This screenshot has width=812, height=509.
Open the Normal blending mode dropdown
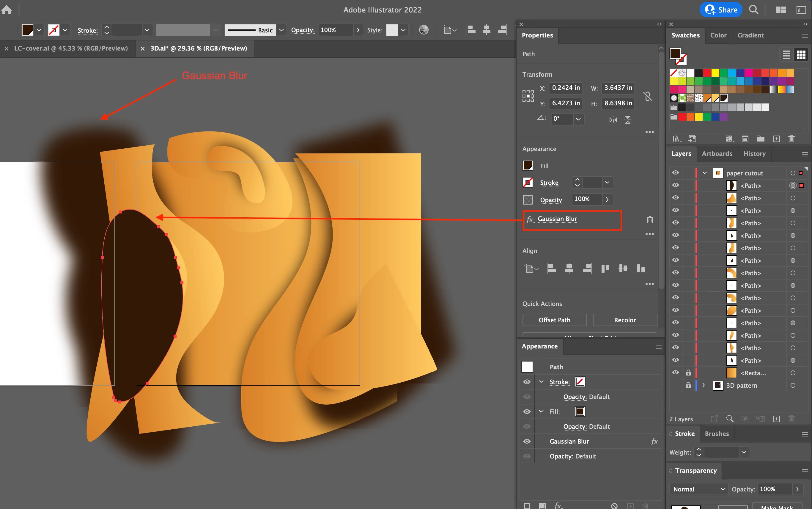click(698, 489)
